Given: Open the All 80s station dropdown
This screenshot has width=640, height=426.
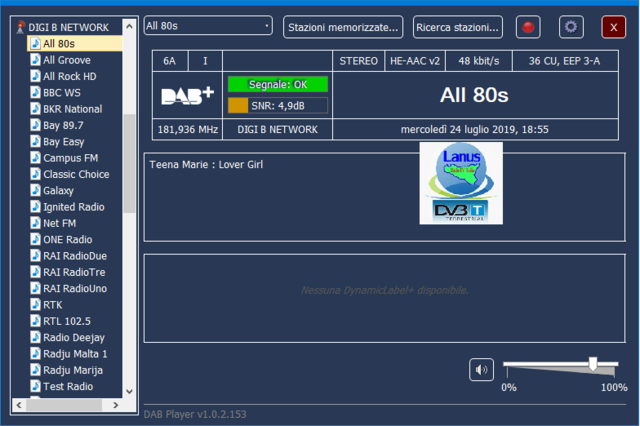Looking at the screenshot, I should 208,26.
